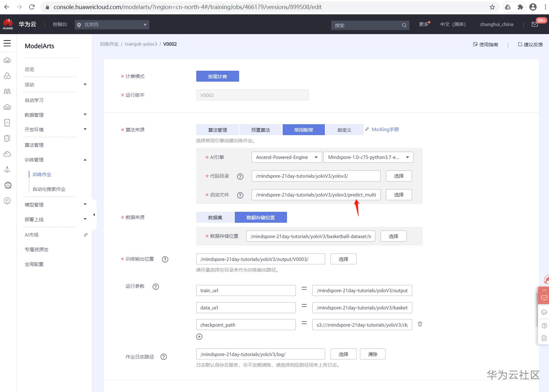Click the pyramid-shaped service icon in left rail
The height and width of the screenshot is (392, 549).
click(7, 170)
